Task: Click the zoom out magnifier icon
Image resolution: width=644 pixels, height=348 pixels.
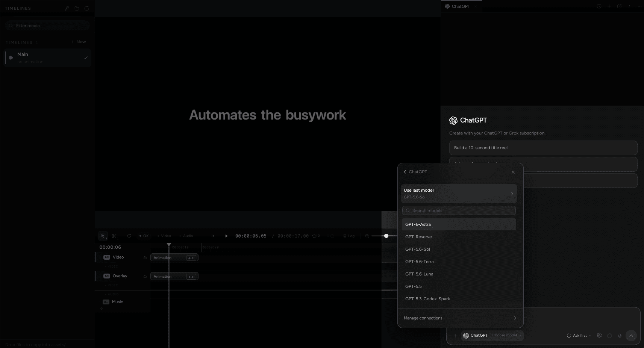Action: [367, 236]
